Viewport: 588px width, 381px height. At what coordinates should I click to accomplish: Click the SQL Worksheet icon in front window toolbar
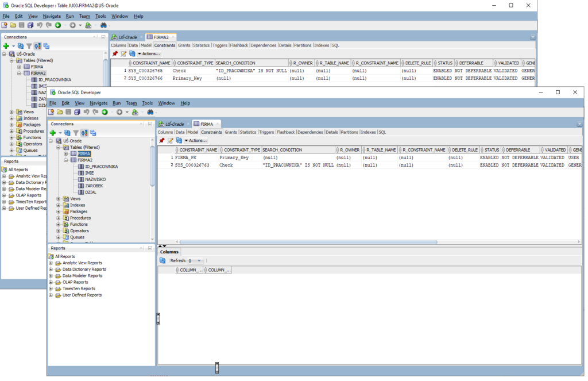click(x=134, y=112)
